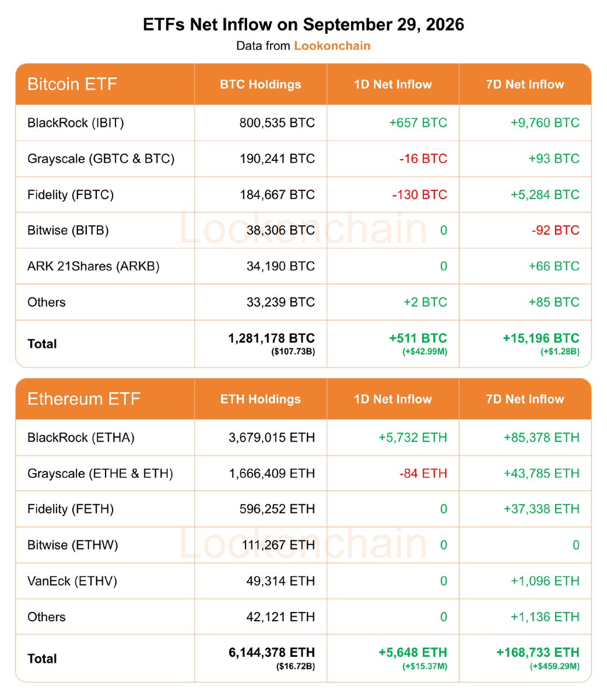This screenshot has height=700, width=607.
Task: Select Fidelity (FBTC) holdings value 184,667 BTC
Action: click(x=277, y=194)
